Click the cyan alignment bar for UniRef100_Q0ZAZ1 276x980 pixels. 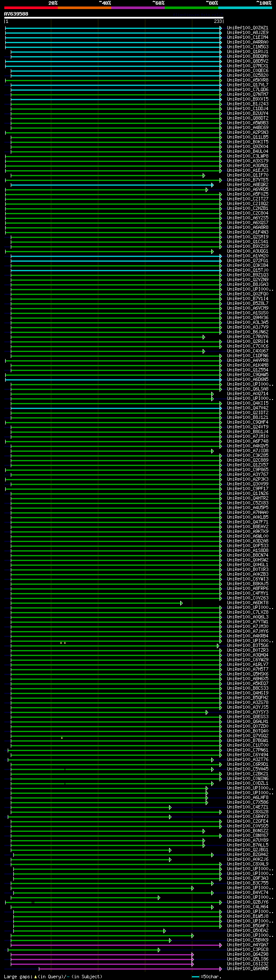click(113, 28)
